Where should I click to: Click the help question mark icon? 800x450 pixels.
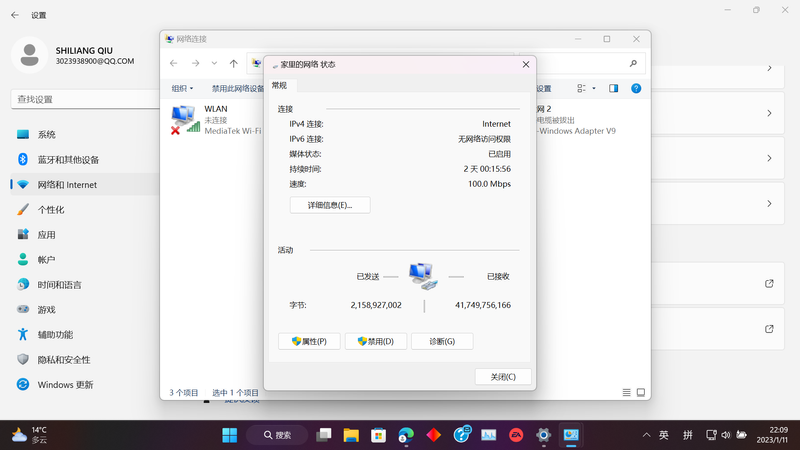click(x=635, y=88)
